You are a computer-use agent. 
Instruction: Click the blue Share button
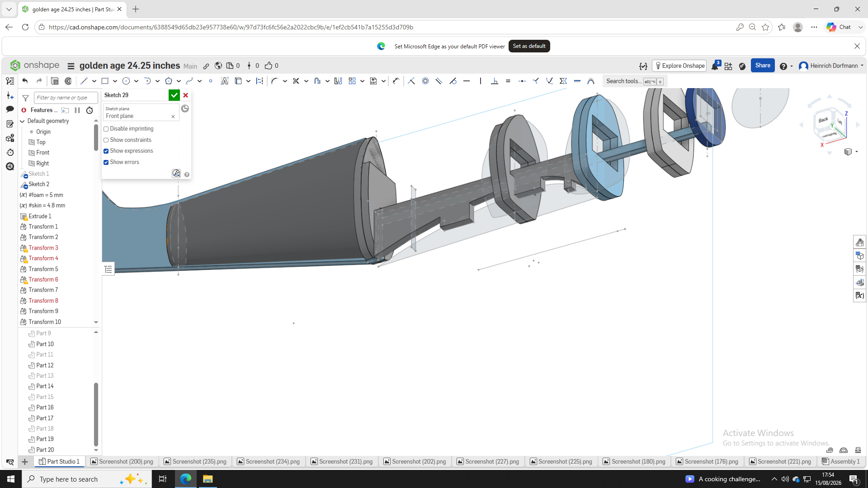tap(763, 66)
